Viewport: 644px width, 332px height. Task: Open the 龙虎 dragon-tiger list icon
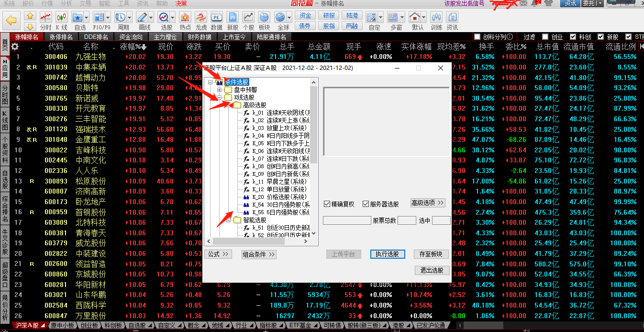click(201, 17)
